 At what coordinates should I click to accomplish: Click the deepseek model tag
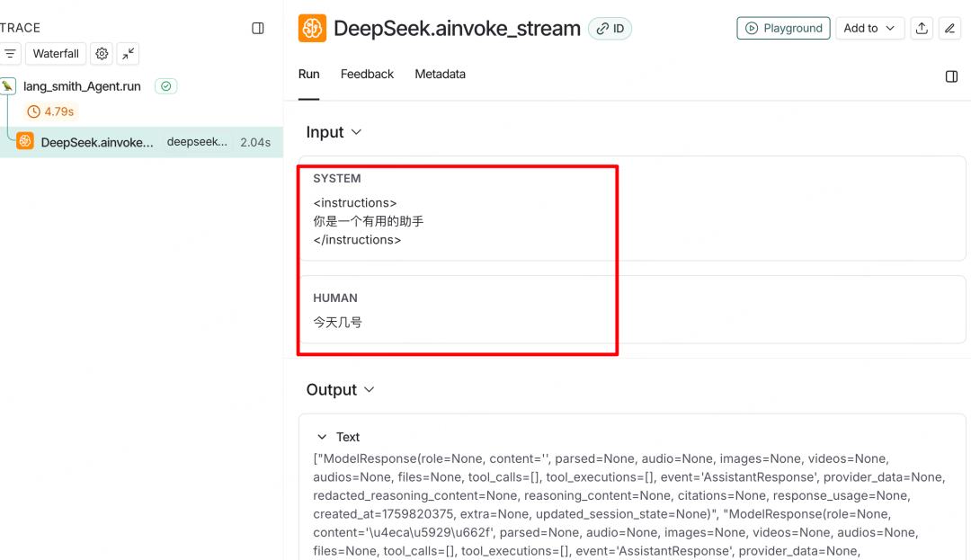(197, 142)
